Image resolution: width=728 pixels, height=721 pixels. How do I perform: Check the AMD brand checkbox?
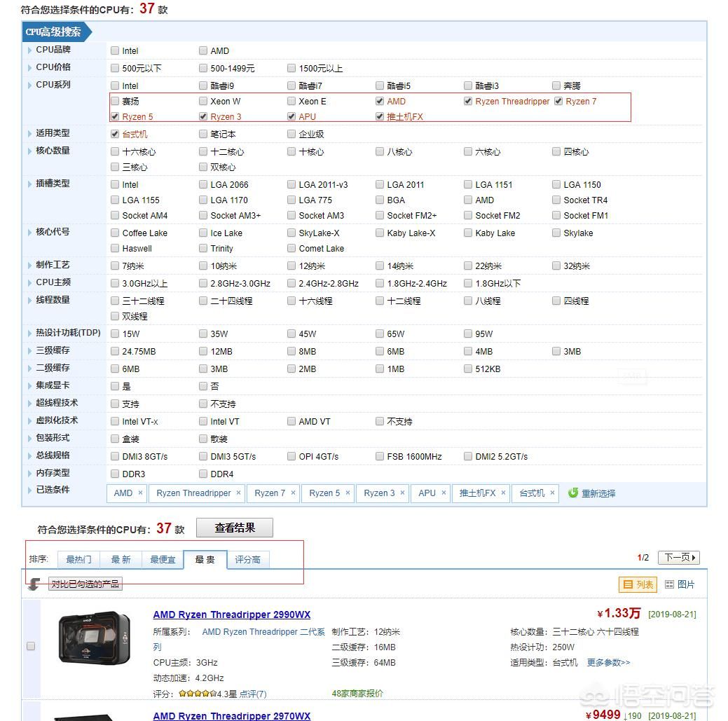pos(203,50)
